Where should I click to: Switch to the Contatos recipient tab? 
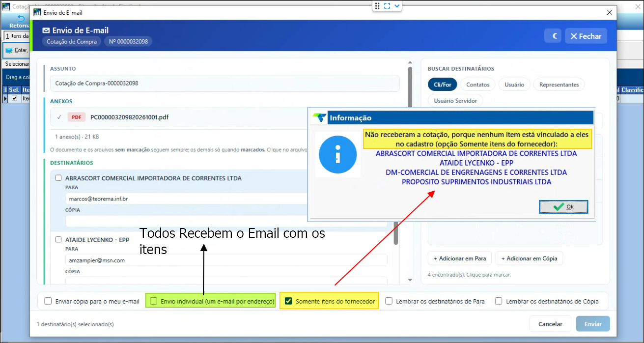pyautogui.click(x=478, y=85)
